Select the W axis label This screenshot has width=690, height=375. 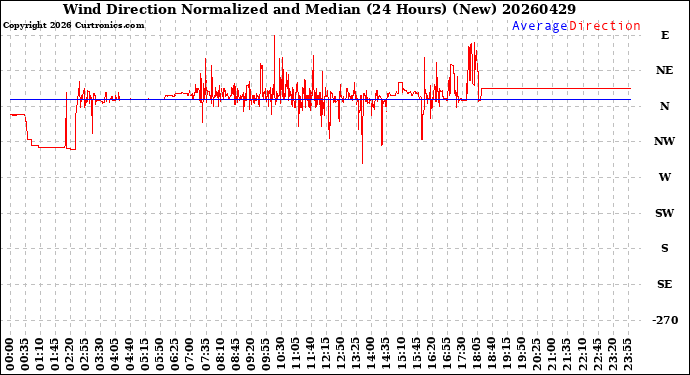pos(665,177)
